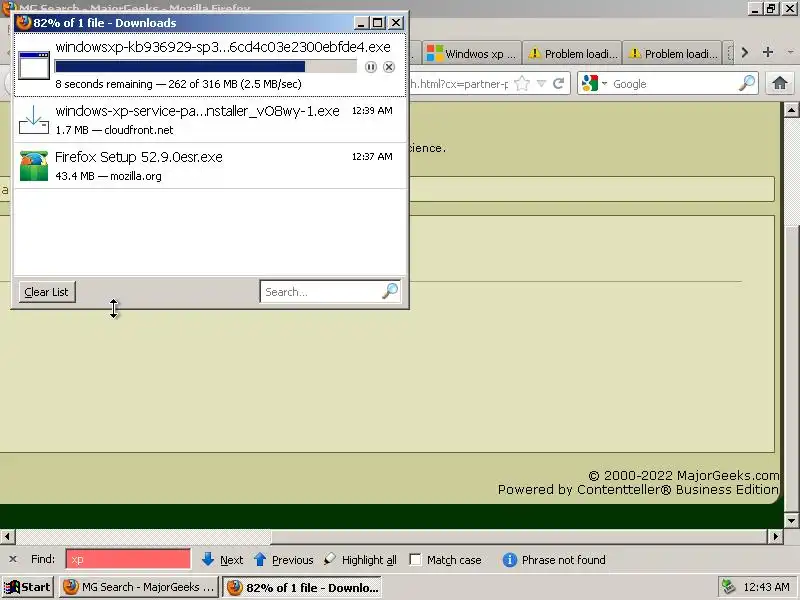
Task: Switch to the second Problem loading tab
Action: coord(672,54)
